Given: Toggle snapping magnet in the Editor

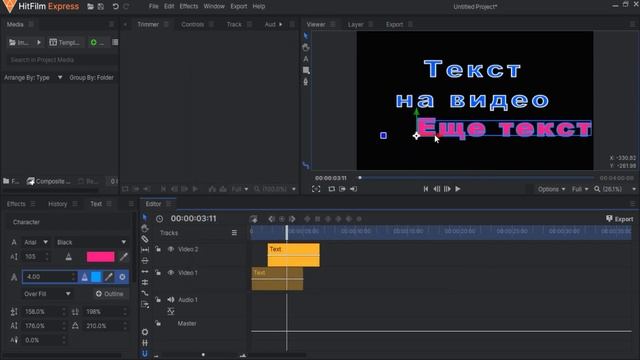Looking at the screenshot, I should (x=145, y=353).
